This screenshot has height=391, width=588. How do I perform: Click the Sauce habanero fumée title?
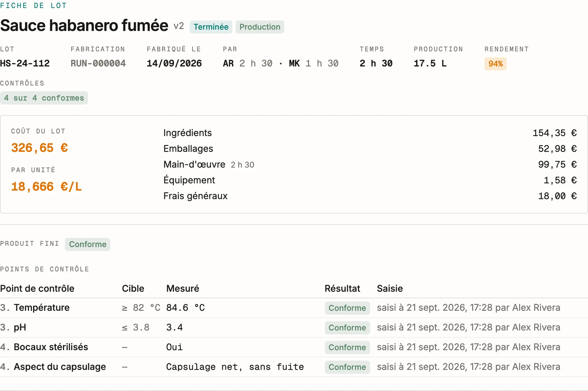pyautogui.click(x=84, y=25)
